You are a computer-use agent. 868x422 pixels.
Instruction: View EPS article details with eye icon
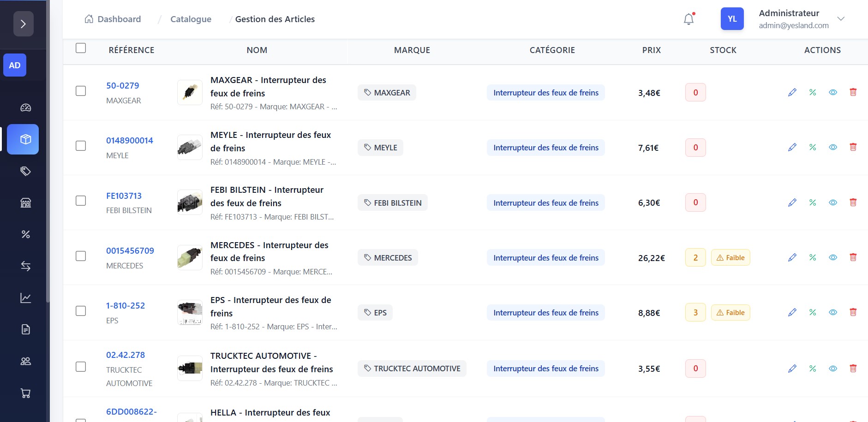(832, 312)
